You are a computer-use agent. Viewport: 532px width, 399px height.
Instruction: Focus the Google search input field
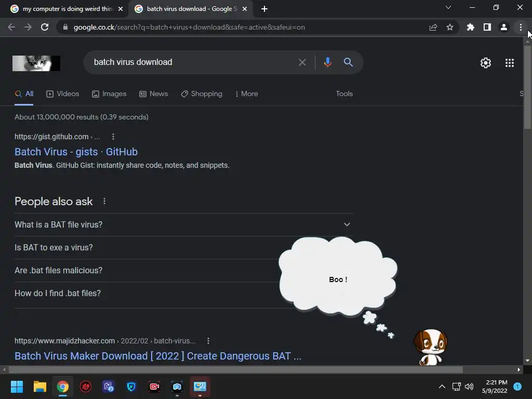193,62
